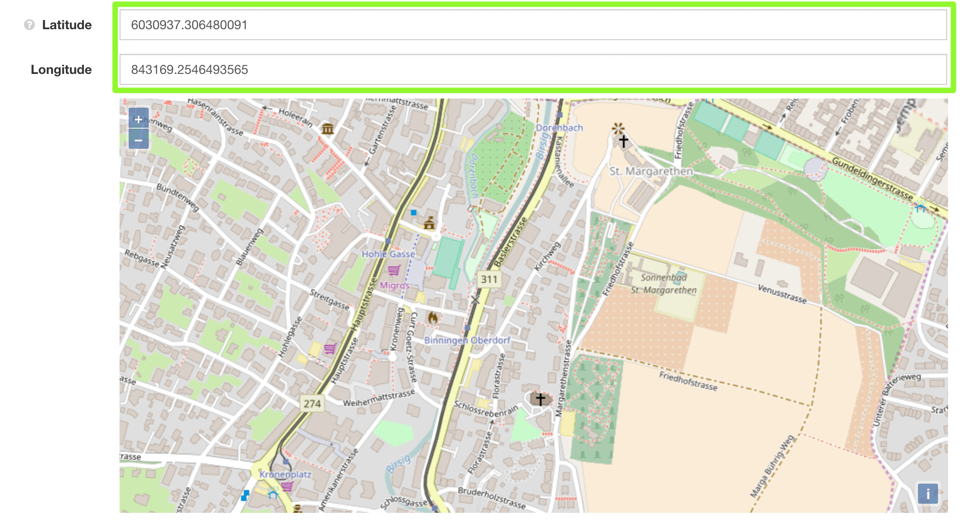980x532 pixels.
Task: Click the Dorenbach stop label
Action: 559,128
